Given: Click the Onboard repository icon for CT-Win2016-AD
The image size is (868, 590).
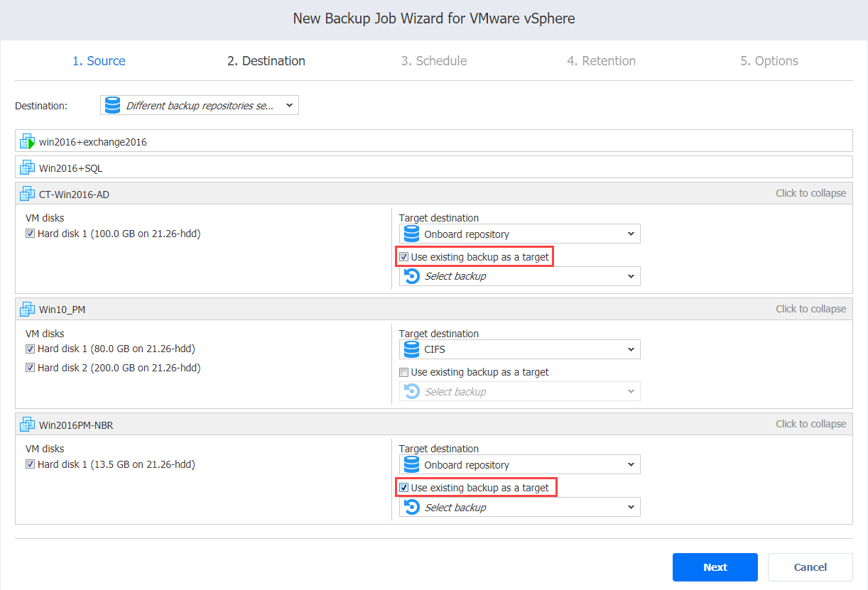Looking at the screenshot, I should click(x=411, y=234).
